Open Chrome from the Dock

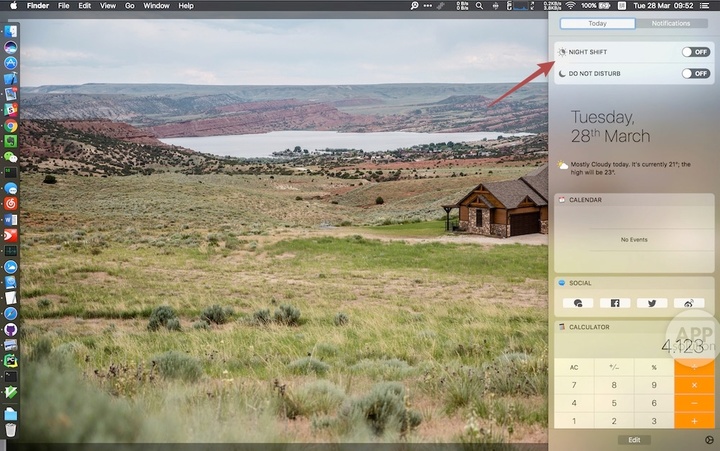[11, 126]
